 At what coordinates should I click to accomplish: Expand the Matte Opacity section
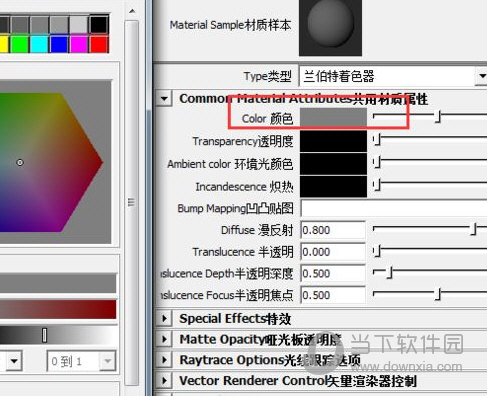click(164, 339)
